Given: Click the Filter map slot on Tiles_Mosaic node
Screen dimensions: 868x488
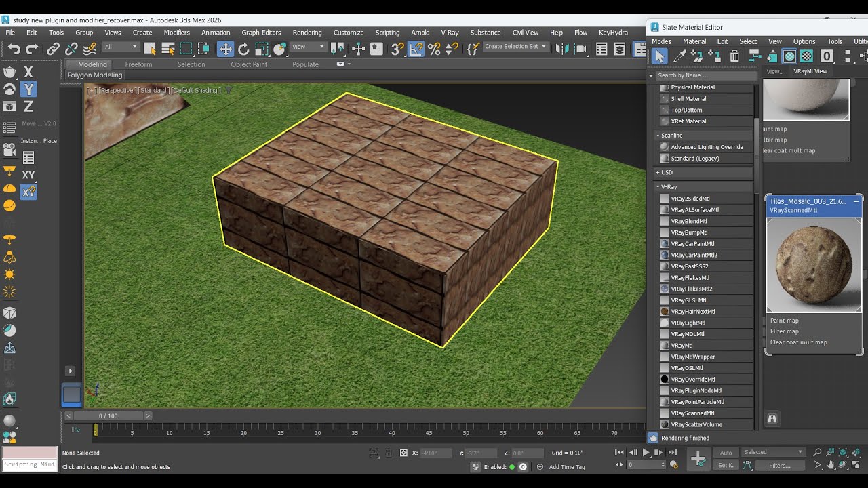Looking at the screenshot, I should [785, 331].
